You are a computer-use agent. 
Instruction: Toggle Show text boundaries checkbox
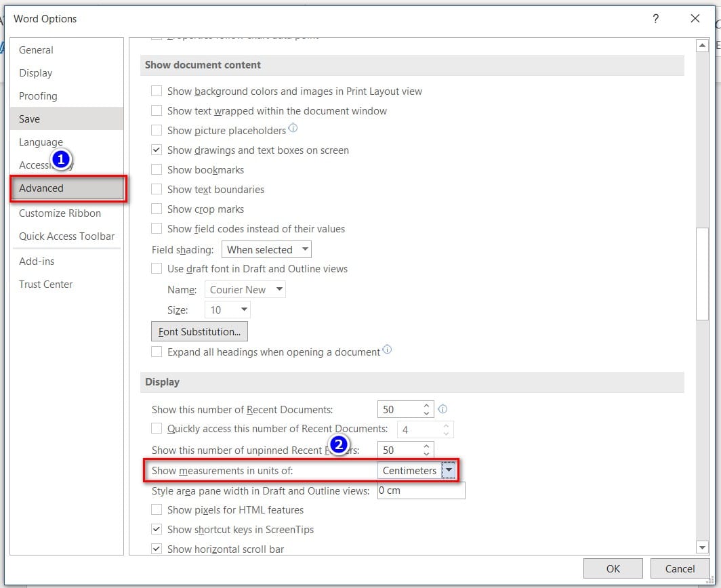(x=157, y=190)
